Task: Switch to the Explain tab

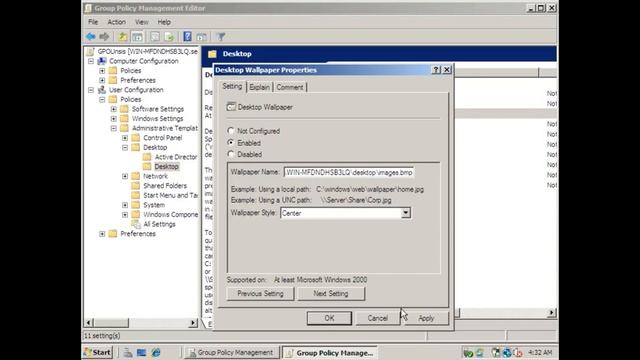Action: pyautogui.click(x=260, y=87)
